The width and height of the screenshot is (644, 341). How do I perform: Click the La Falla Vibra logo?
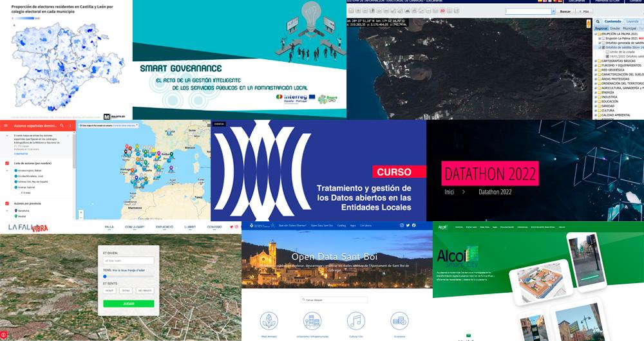[28, 228]
